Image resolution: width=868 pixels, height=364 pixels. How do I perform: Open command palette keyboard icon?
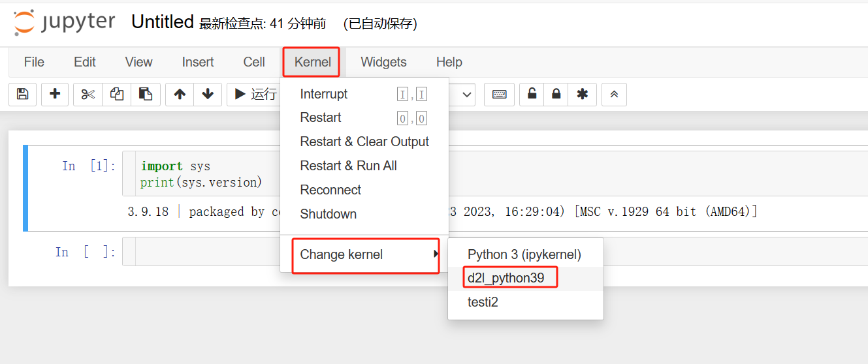click(499, 94)
